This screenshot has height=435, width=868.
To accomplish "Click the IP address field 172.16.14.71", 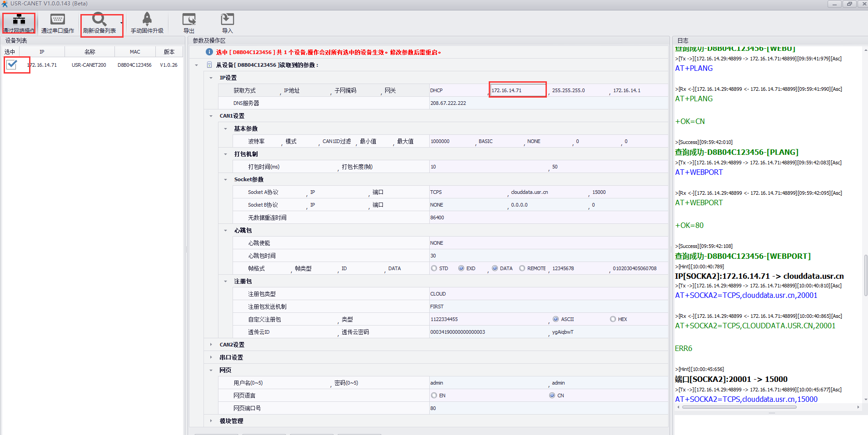I will pos(517,90).
